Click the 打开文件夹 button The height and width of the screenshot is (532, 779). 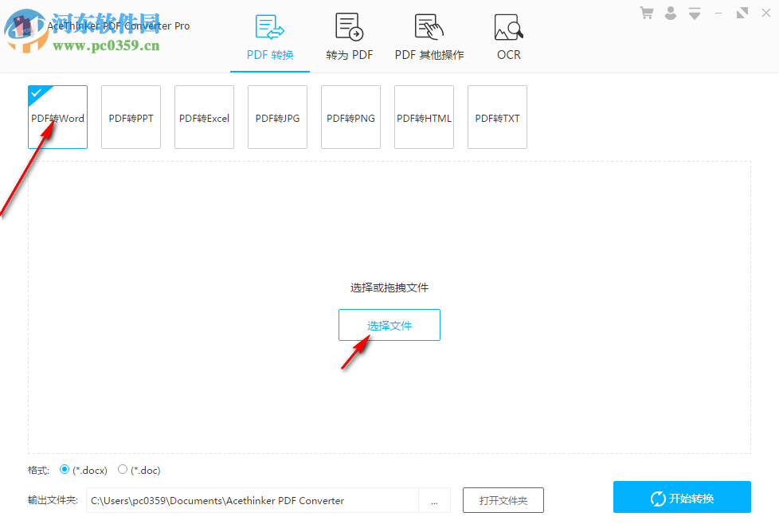[x=504, y=500]
